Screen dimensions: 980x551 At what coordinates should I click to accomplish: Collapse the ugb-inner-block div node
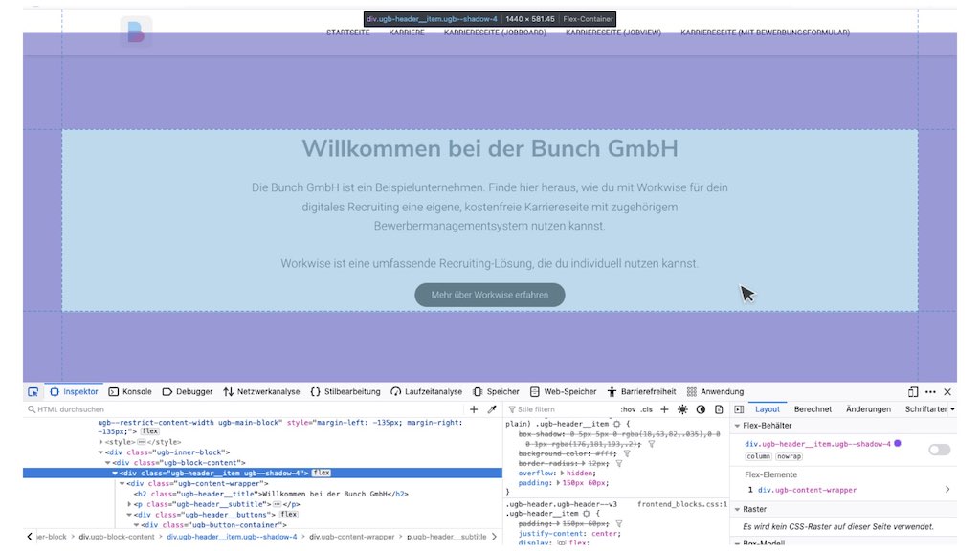(100, 452)
